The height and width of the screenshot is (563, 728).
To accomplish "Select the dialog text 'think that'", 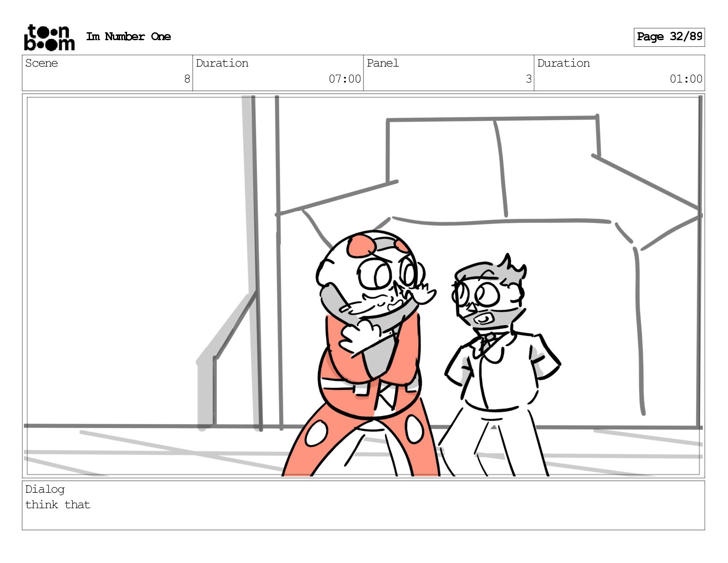I will click(58, 505).
